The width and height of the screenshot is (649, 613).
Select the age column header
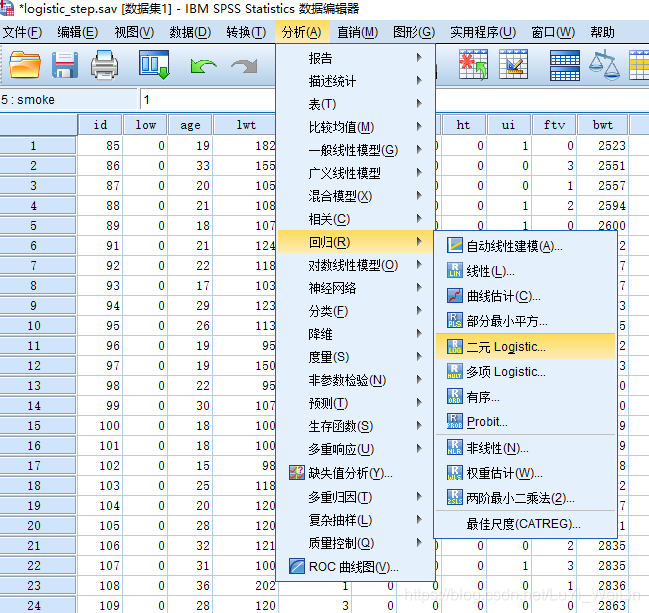pos(190,125)
